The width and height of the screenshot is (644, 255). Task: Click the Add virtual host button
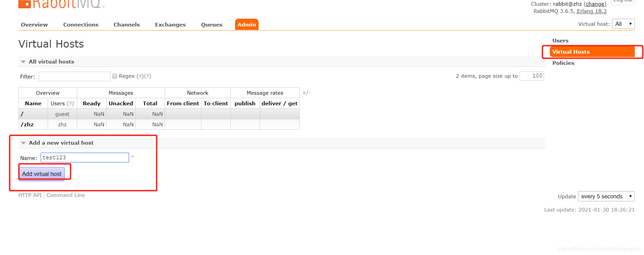click(x=42, y=174)
